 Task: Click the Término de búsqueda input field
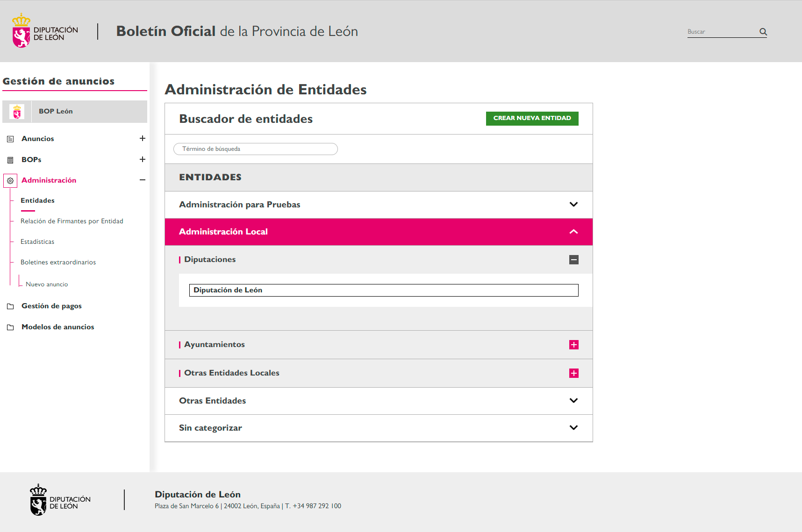click(256, 149)
